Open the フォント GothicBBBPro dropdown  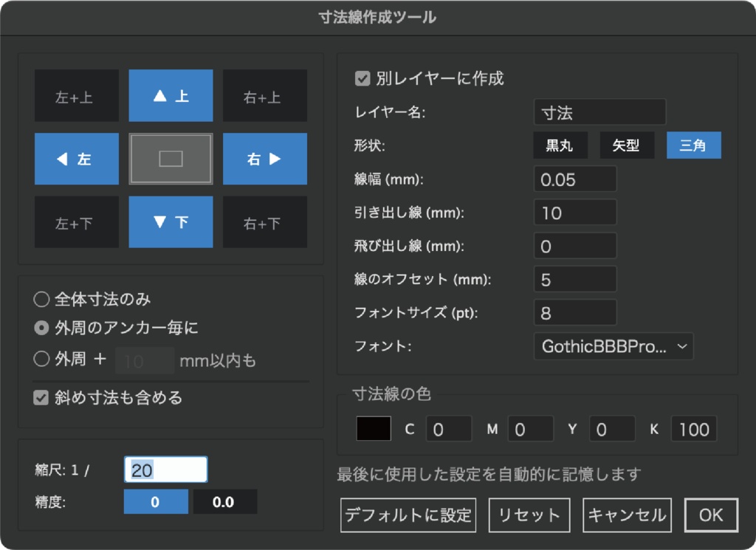coord(614,346)
